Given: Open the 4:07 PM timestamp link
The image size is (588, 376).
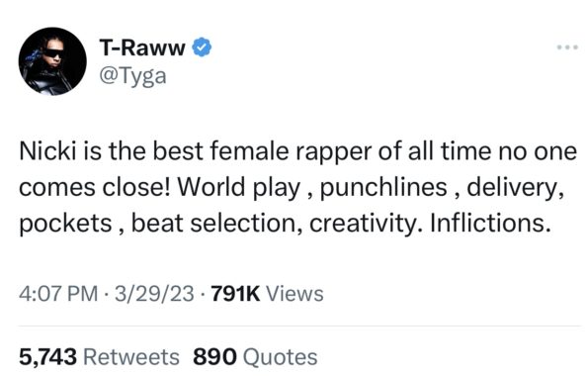Looking at the screenshot, I should coord(58,293).
